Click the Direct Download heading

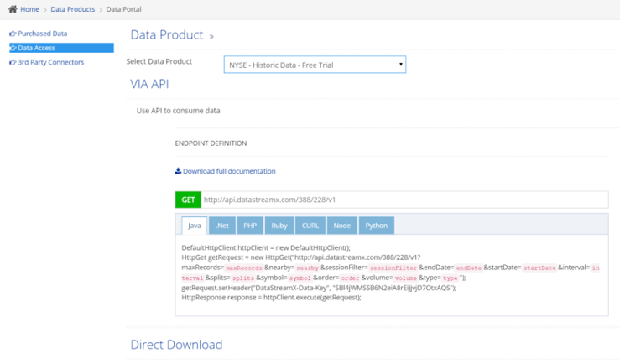(x=176, y=344)
